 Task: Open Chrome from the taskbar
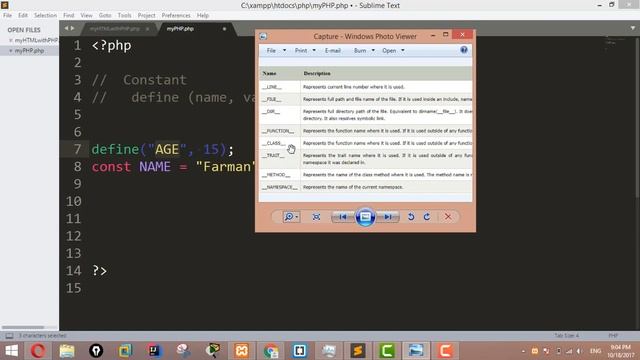coord(271,351)
